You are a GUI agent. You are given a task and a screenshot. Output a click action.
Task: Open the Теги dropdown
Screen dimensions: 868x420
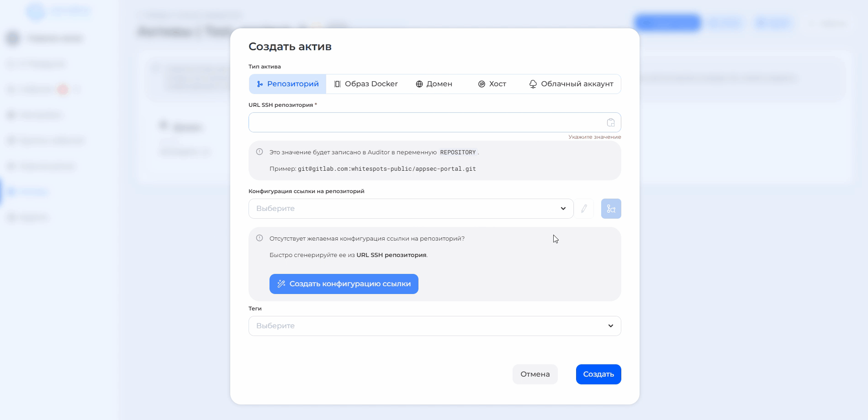[x=425, y=326]
